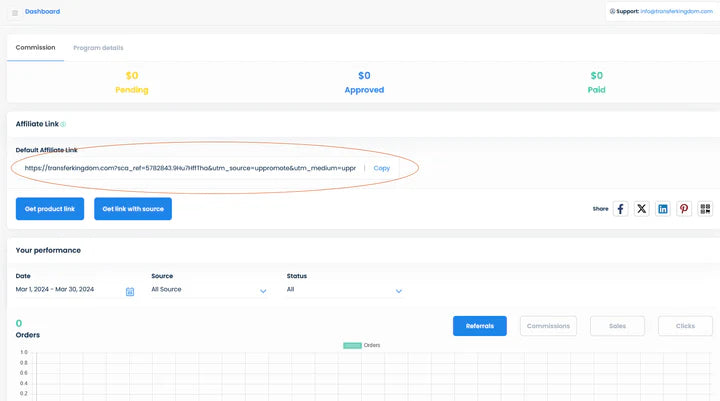
Task: Share affiliate link on X
Action: click(641, 208)
